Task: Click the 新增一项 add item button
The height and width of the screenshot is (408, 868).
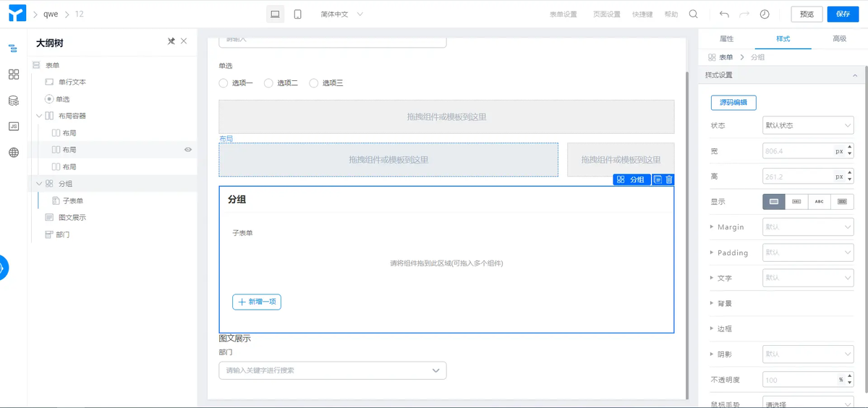Action: (257, 302)
